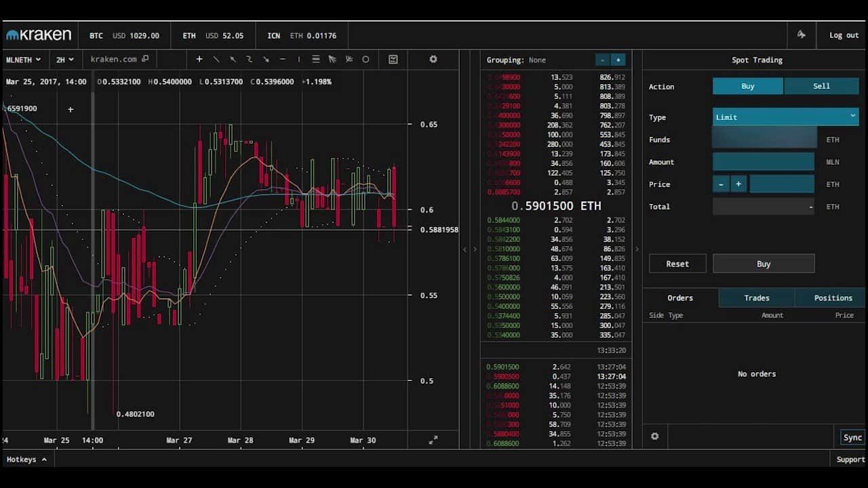Select the vertical line tool
Viewport: 868px width, 488px height.
299,60
